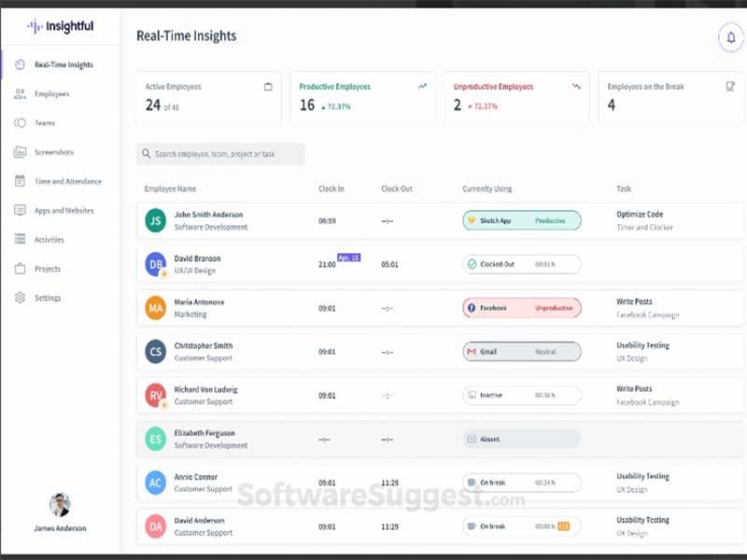Click the AC avatar for Annie Connor
Screen dimensions: 747x560
click(x=155, y=483)
